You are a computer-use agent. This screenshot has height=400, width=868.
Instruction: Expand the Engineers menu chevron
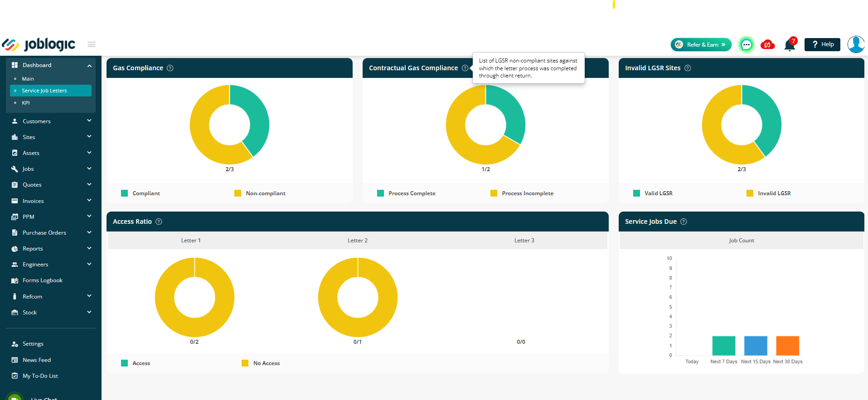point(89,264)
